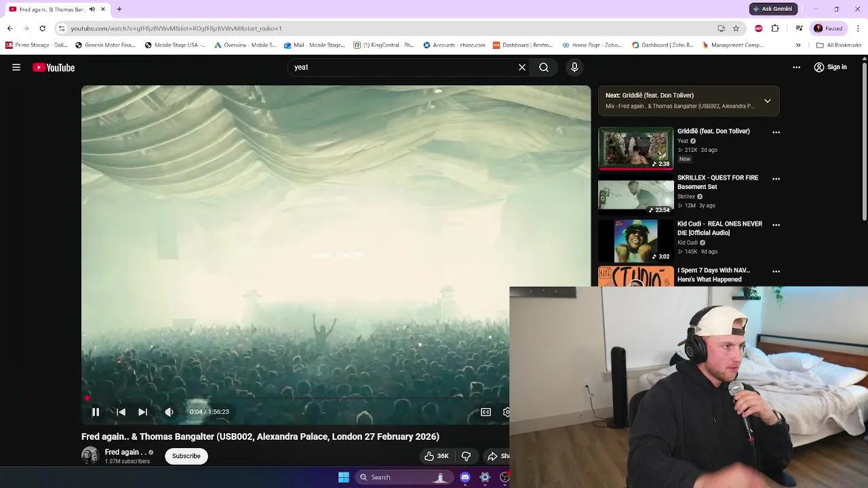Seek using the red progress bar
Screen dimensions: 868x488
pos(295,397)
